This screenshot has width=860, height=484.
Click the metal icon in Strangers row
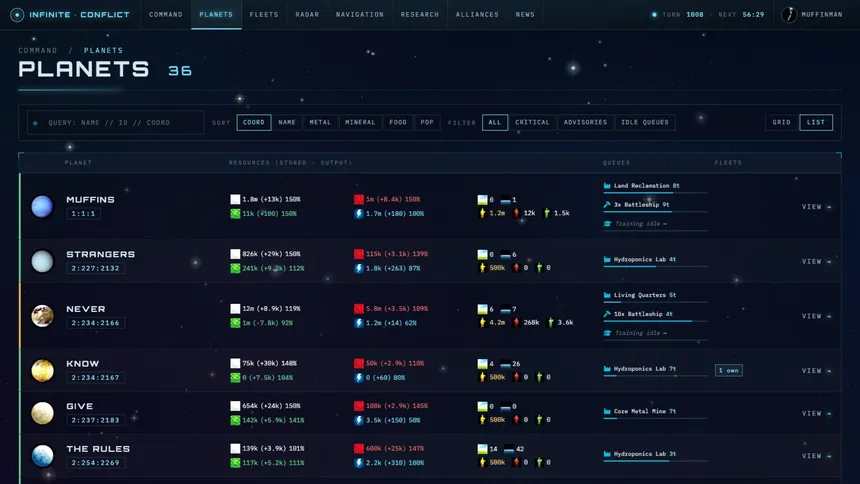(x=235, y=254)
